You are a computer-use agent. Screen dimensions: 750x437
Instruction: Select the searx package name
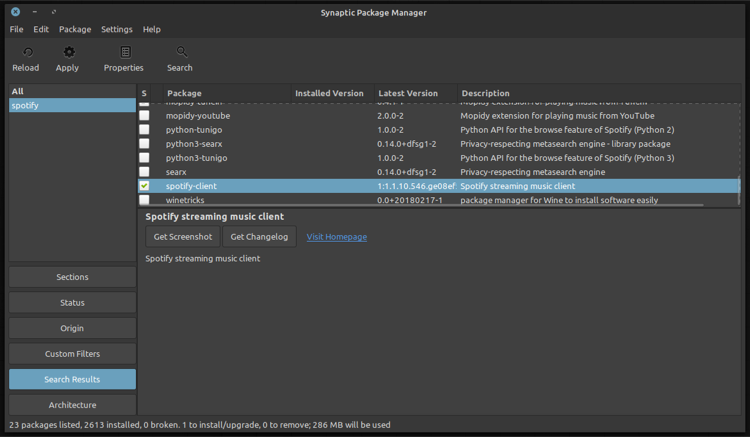point(176,172)
